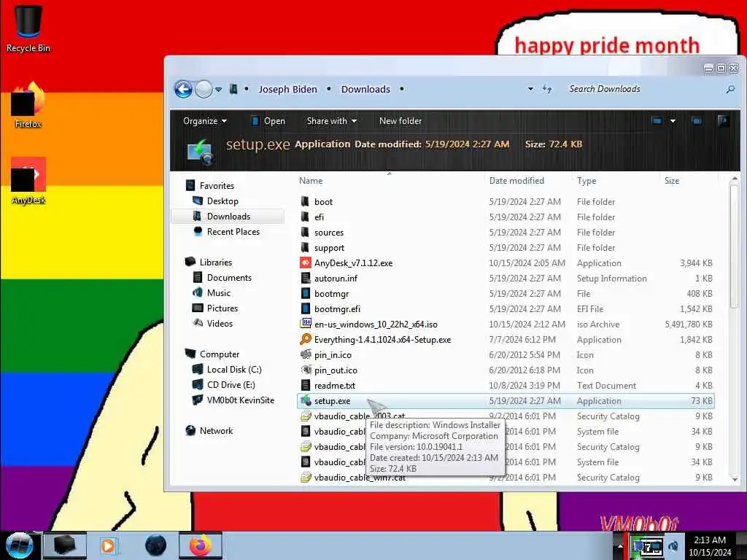
Task: Open the Recycle Bin desktop icon
Action: [x=28, y=28]
